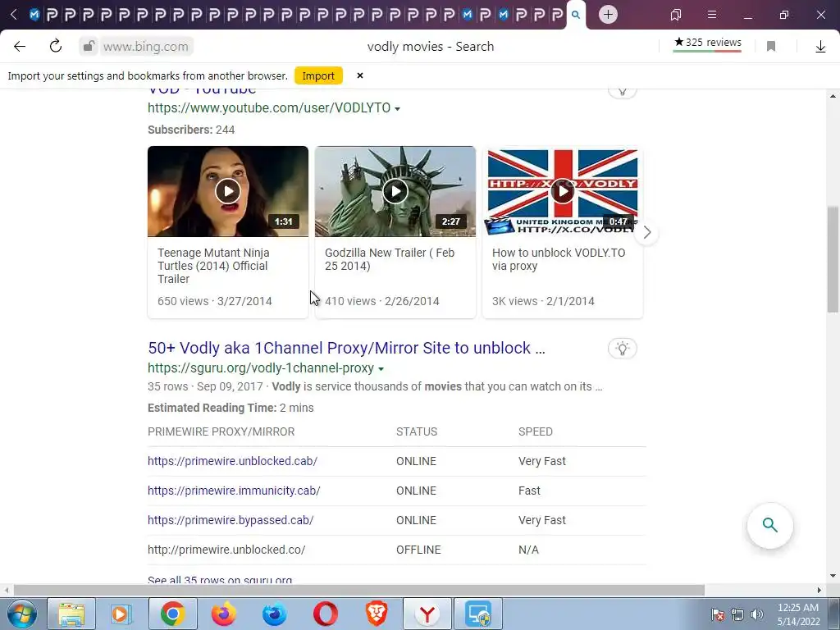Image resolution: width=840 pixels, height=630 pixels.
Task: Click scroll right arrow on horizontal scrollbar
Action: click(x=819, y=591)
